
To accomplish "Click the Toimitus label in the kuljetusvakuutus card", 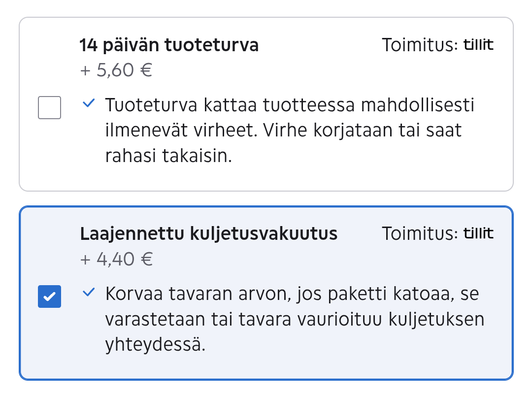I will coord(420,234).
